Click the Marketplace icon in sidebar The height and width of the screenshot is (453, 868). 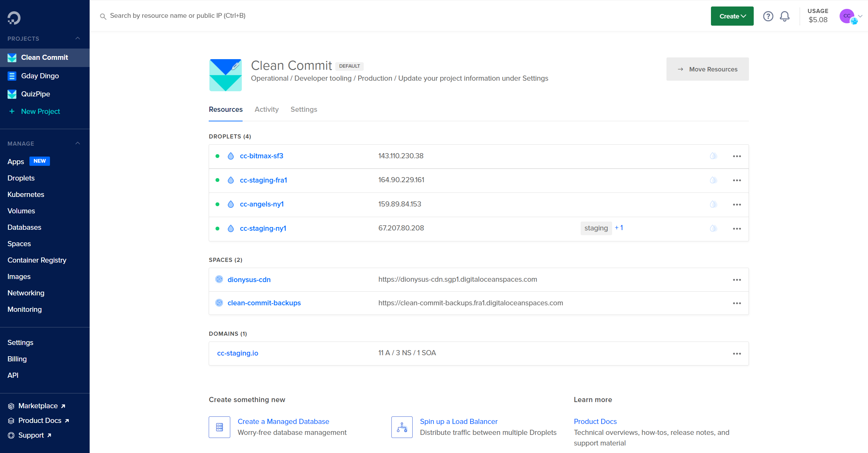point(11,406)
